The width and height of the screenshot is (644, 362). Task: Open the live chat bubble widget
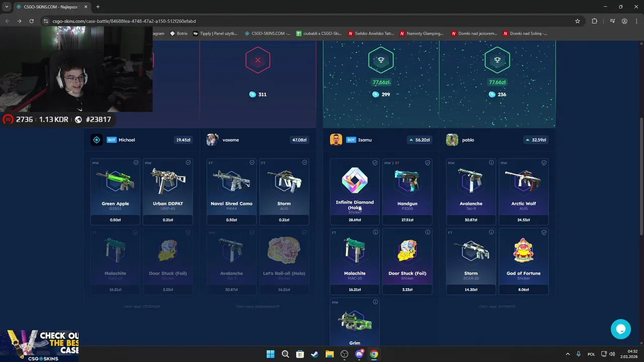(621, 329)
